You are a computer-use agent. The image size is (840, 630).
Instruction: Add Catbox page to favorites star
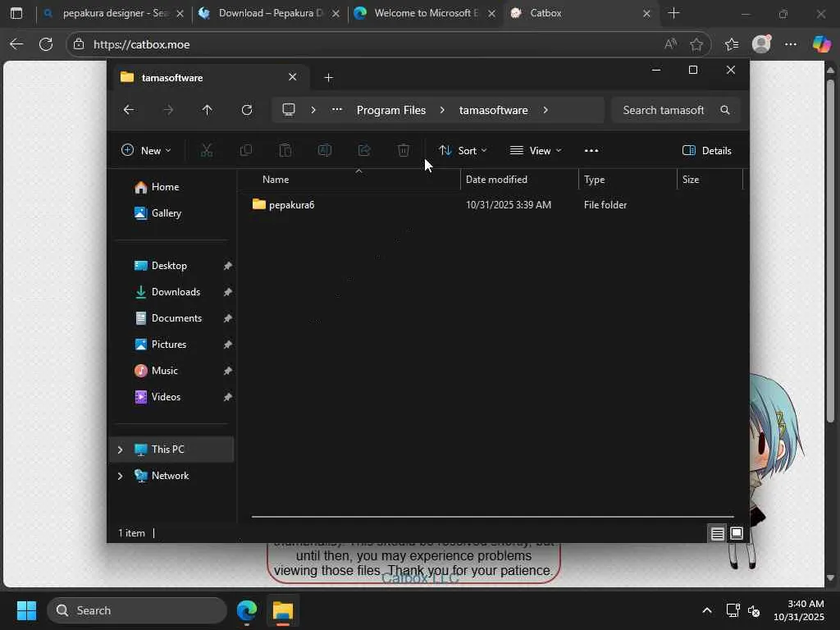(x=696, y=44)
